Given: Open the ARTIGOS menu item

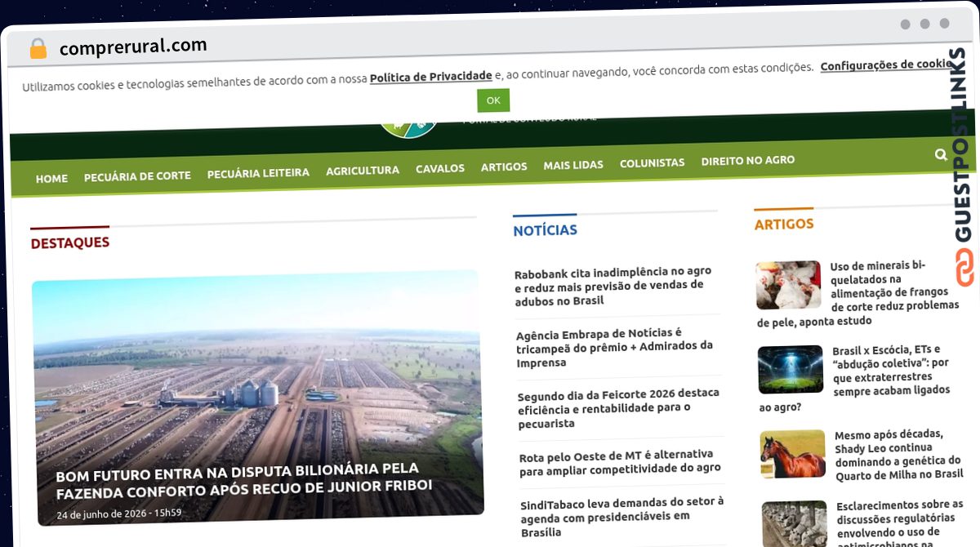Looking at the screenshot, I should [504, 167].
